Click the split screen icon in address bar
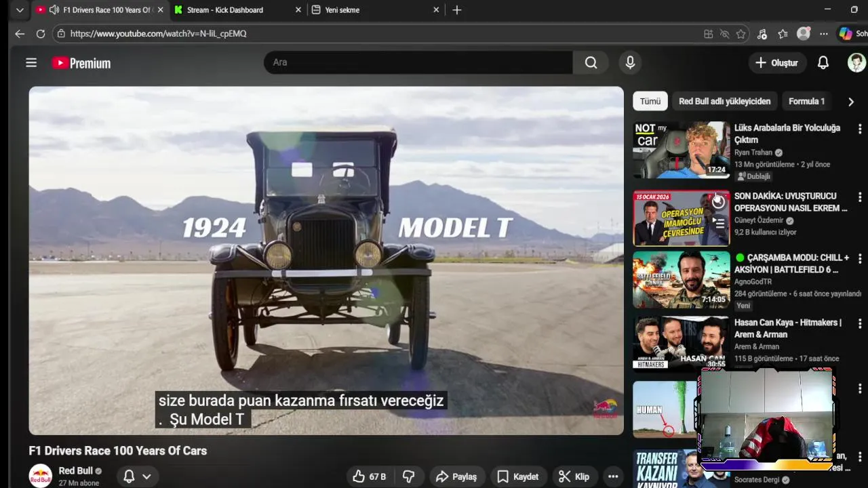The image size is (868, 488). coord(708,34)
